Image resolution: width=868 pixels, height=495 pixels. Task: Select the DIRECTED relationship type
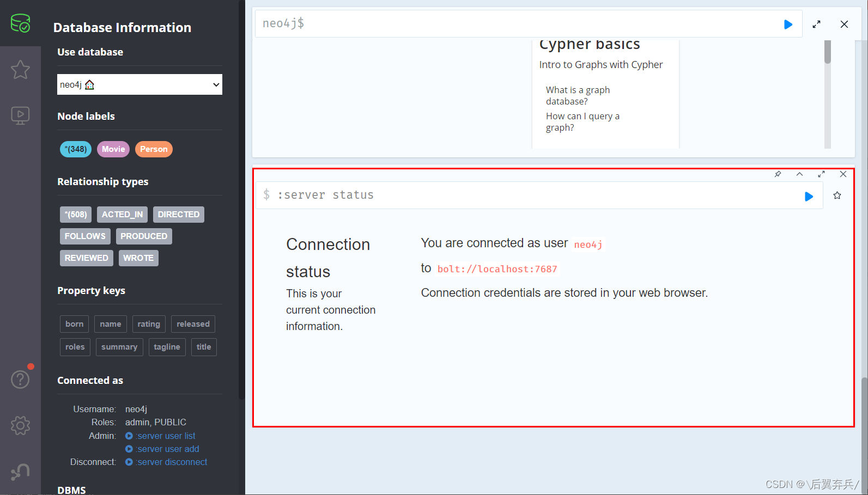pos(179,215)
